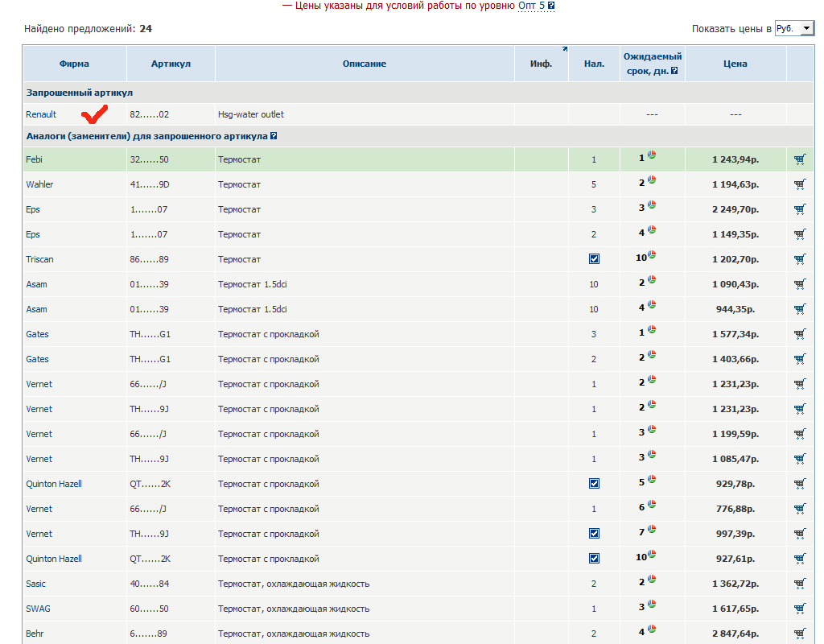The width and height of the screenshot is (824, 644).
Task: Click the arrow icon in Инф. header
Action: 564,50
